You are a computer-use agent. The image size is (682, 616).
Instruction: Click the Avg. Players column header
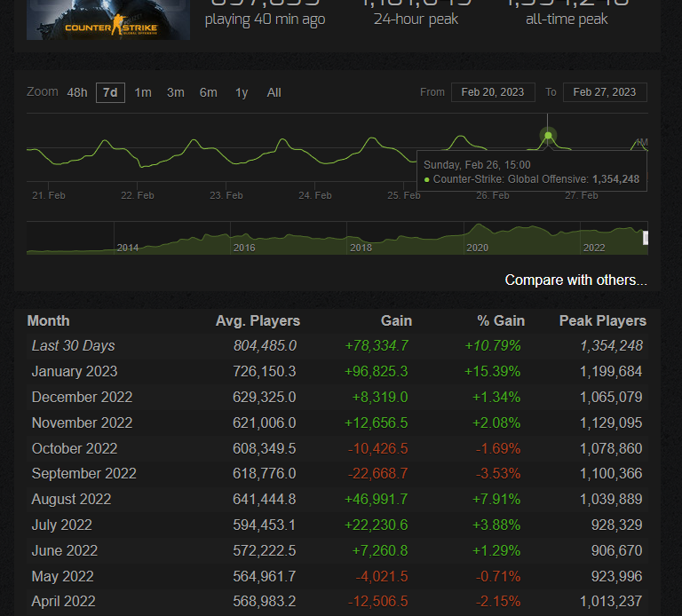click(x=258, y=320)
